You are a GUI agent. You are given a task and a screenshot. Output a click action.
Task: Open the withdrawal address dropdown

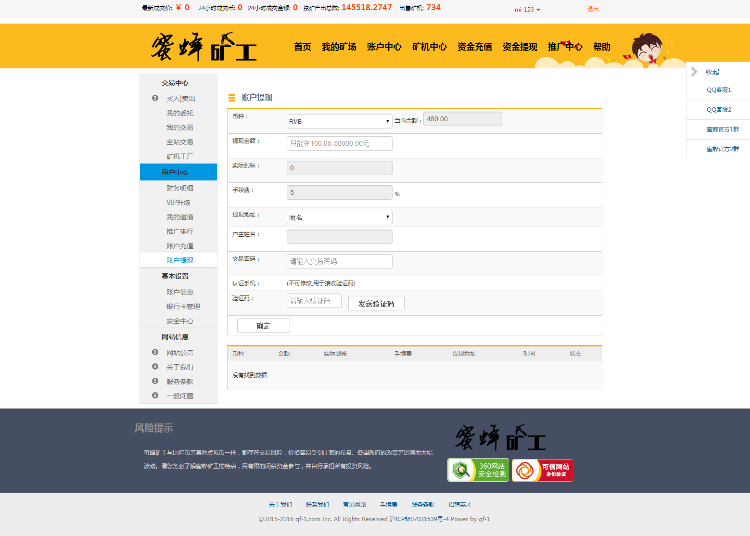point(340,217)
